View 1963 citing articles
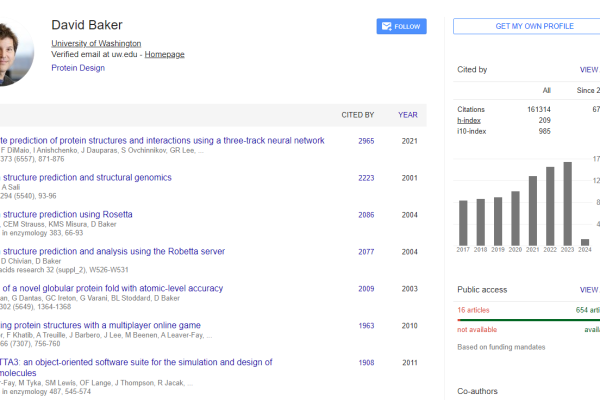This screenshot has height=400, width=600. tap(366, 326)
